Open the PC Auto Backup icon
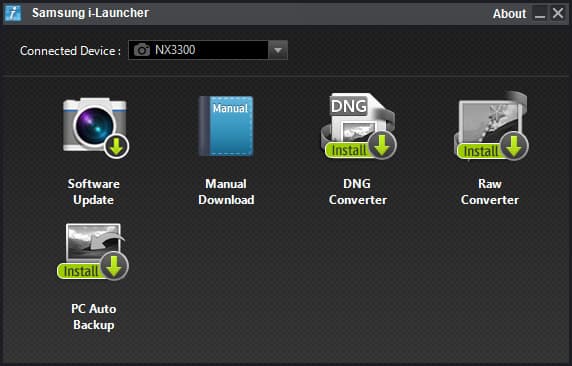The height and width of the screenshot is (366, 572). tap(93, 252)
